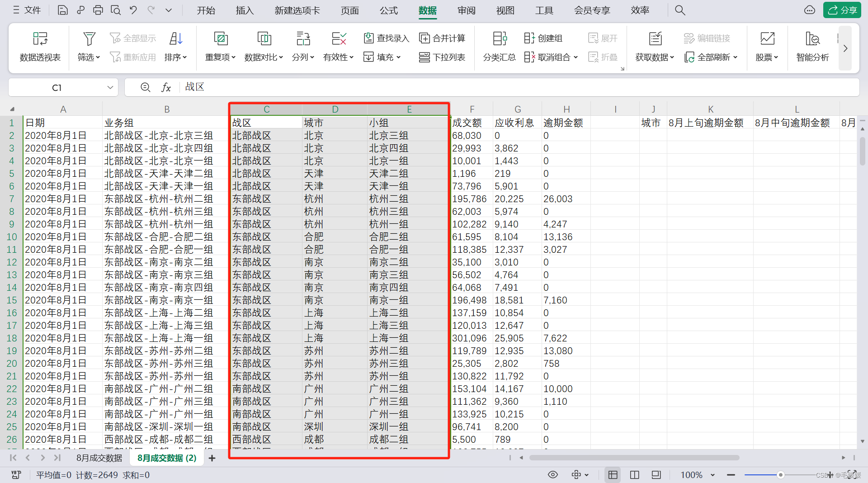Open the 开始 ribbon tab
Viewport: 868px width, 483px height.
(x=206, y=10)
